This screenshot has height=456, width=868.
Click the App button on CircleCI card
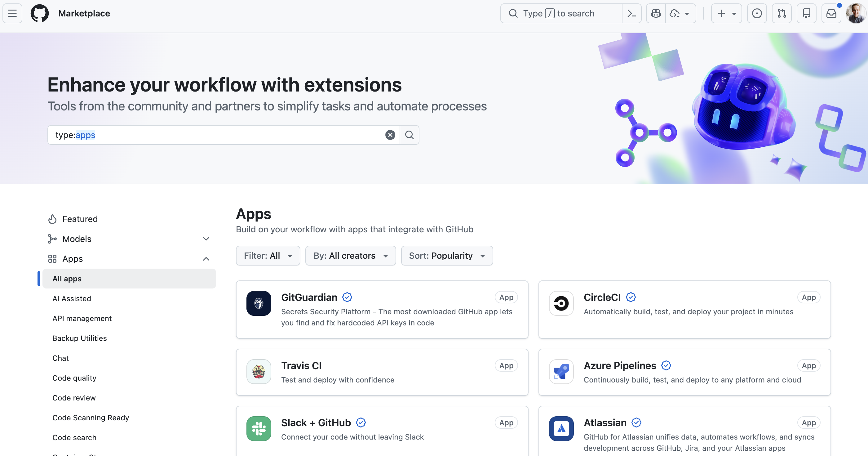(x=809, y=297)
